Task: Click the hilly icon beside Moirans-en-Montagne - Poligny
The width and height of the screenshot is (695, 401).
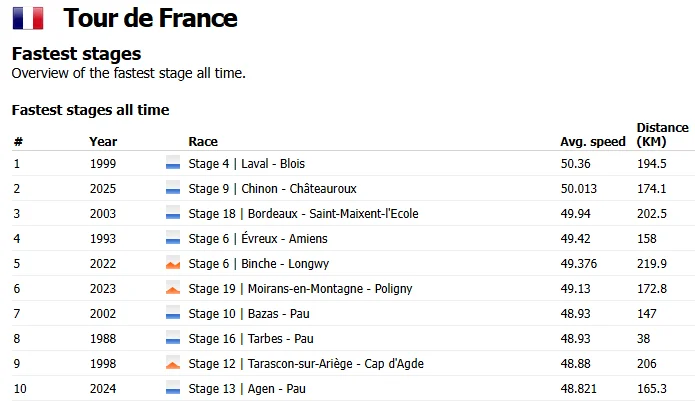Action: tap(173, 288)
